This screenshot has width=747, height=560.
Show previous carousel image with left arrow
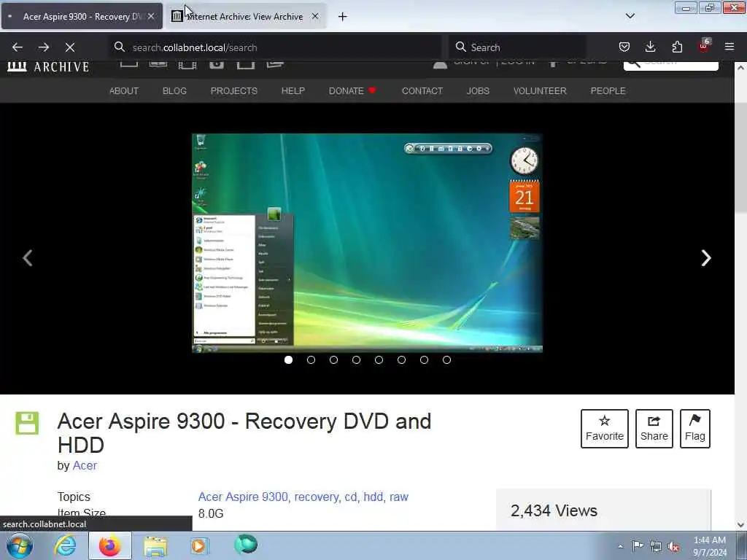[28, 258]
